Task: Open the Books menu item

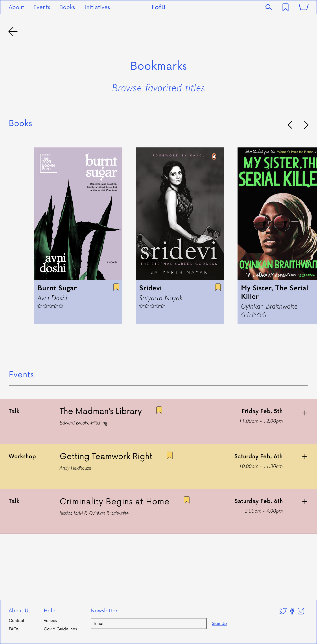Action: [67, 7]
